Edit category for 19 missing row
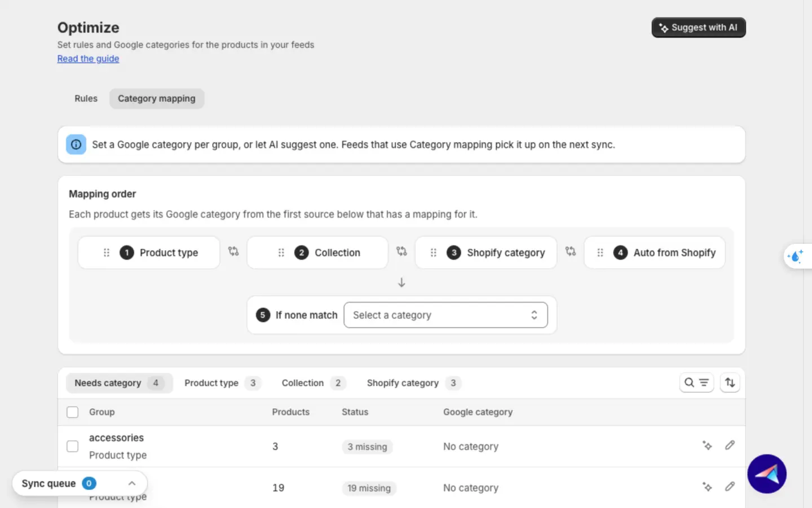 click(x=730, y=487)
